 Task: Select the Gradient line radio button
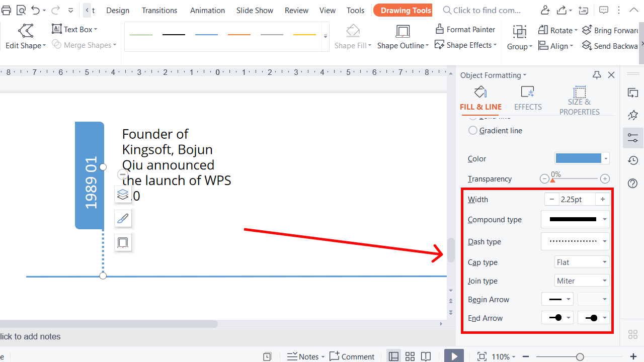[x=472, y=131]
